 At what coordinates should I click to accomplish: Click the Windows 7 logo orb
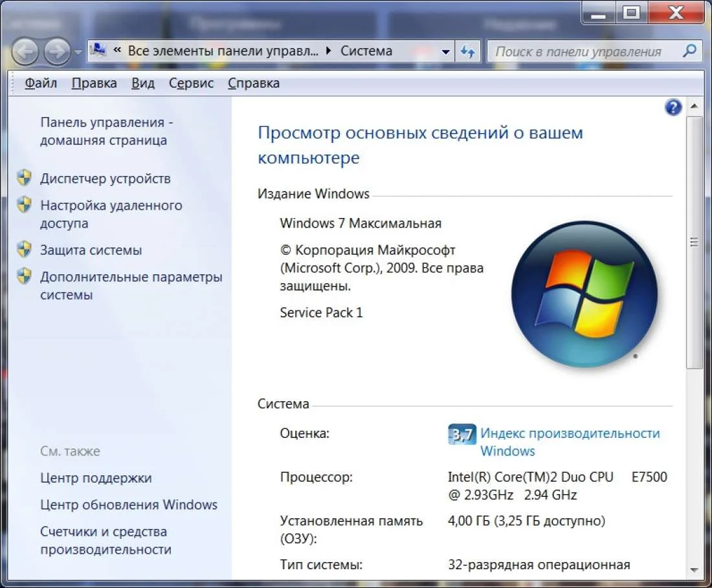(x=584, y=294)
